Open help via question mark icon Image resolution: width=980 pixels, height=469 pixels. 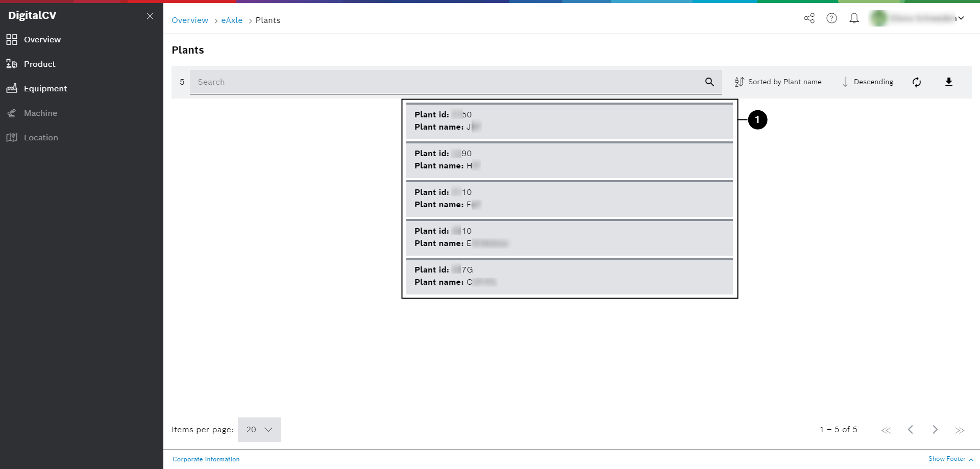[831, 18]
